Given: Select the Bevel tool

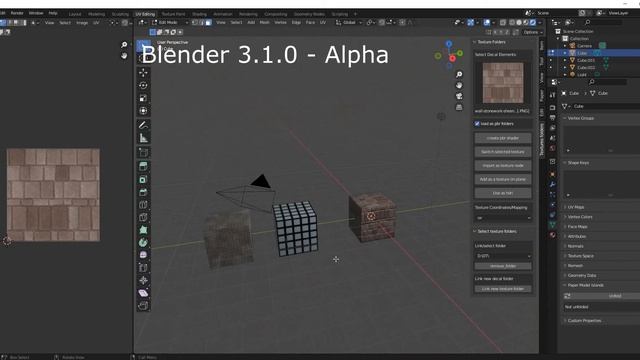Looking at the screenshot, I should (x=143, y=192).
